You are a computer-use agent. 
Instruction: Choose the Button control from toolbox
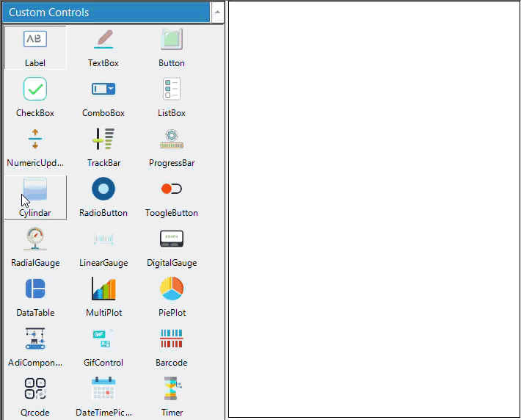point(172,48)
